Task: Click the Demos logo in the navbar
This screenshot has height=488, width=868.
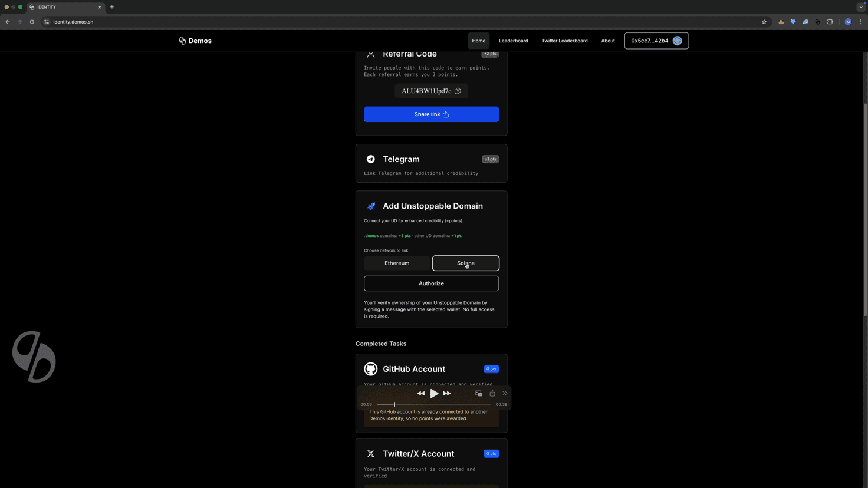Action: [x=195, y=41]
